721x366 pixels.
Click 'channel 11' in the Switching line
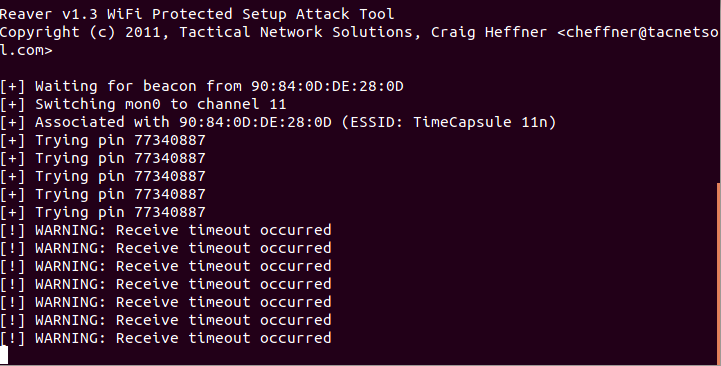[x=241, y=104]
